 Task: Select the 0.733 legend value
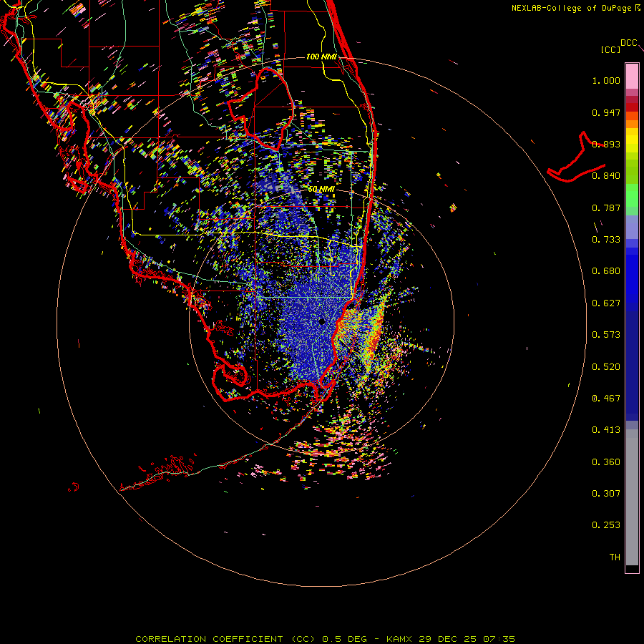click(x=606, y=240)
